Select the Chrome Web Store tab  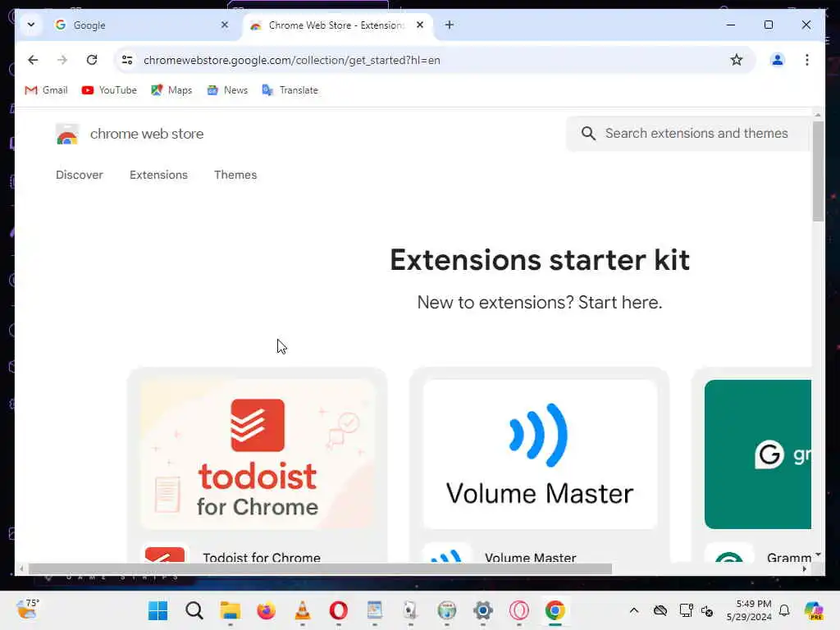click(337, 25)
